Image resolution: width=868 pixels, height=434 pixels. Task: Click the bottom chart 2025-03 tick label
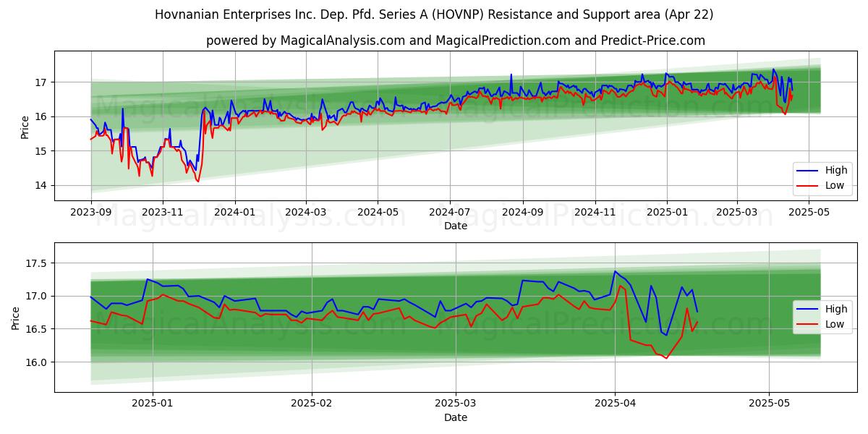click(455, 404)
